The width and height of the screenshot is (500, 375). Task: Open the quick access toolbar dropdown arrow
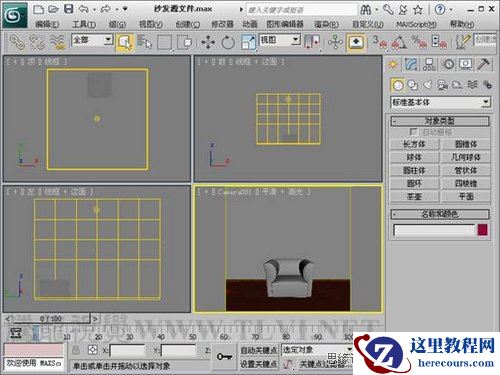(x=125, y=9)
